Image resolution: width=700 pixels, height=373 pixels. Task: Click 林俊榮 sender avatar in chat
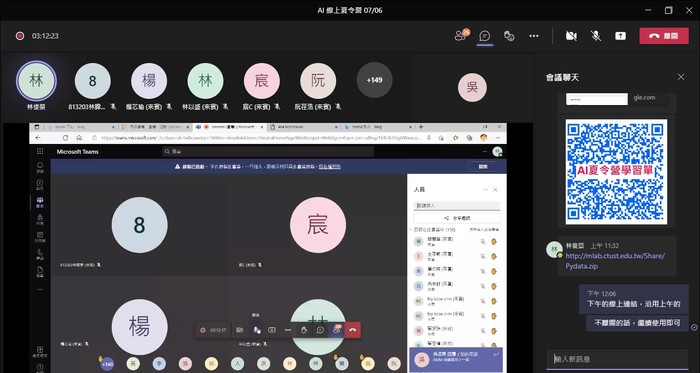(x=554, y=249)
